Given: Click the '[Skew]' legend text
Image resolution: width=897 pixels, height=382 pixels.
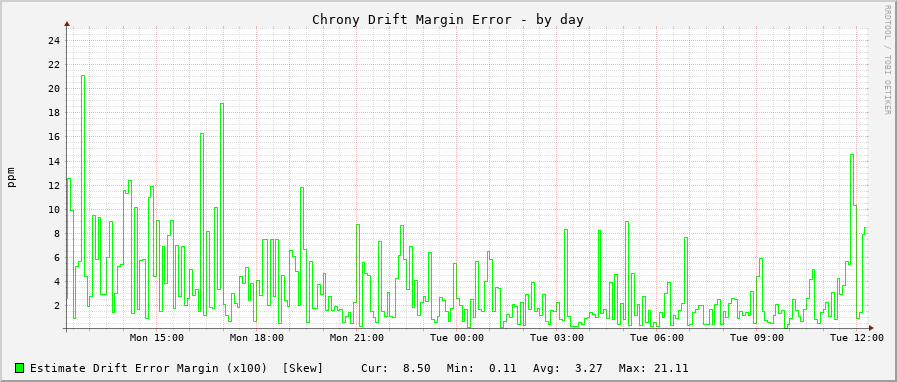Looking at the screenshot, I should pyautogui.click(x=303, y=368).
